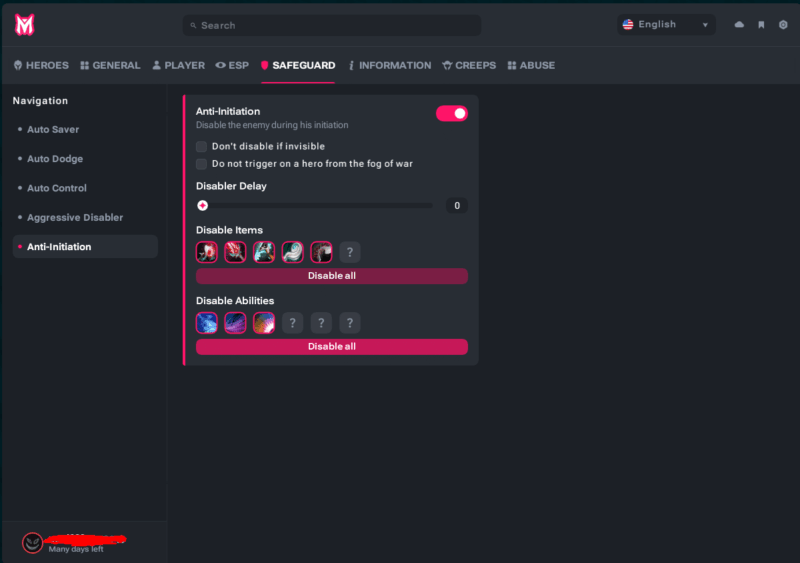Toggle the third orange ability icon
Screen dimensions: 800x563
(264, 323)
